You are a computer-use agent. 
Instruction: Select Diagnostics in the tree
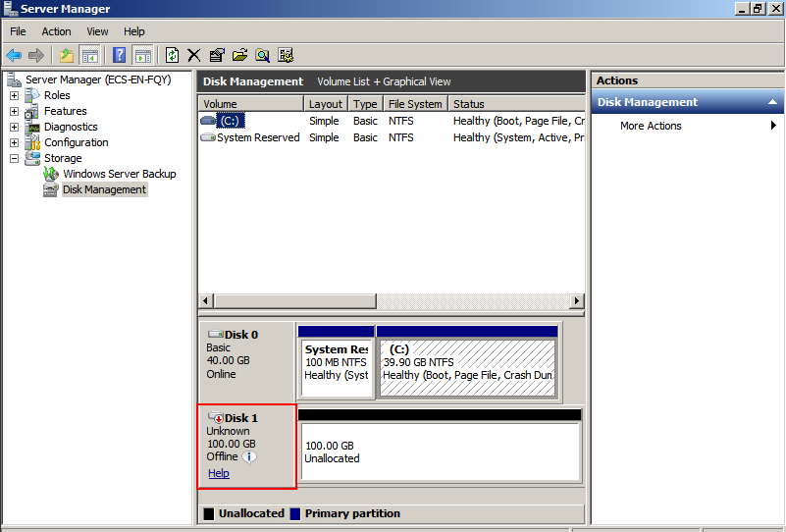click(71, 127)
